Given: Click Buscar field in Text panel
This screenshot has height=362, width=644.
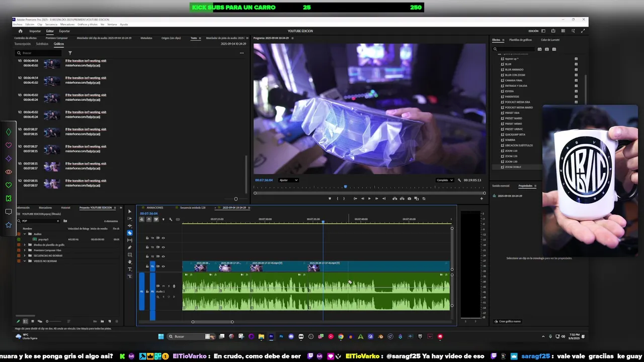Looking at the screenshot, I should 38,53.
